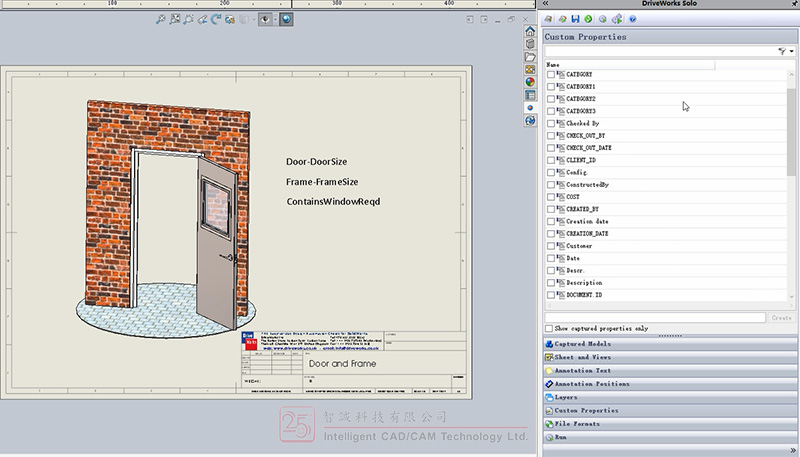Image resolution: width=800 pixels, height=457 pixels.
Task: Collapse the DriveWorks Solo panel with chevrons
Action: (546, 5)
